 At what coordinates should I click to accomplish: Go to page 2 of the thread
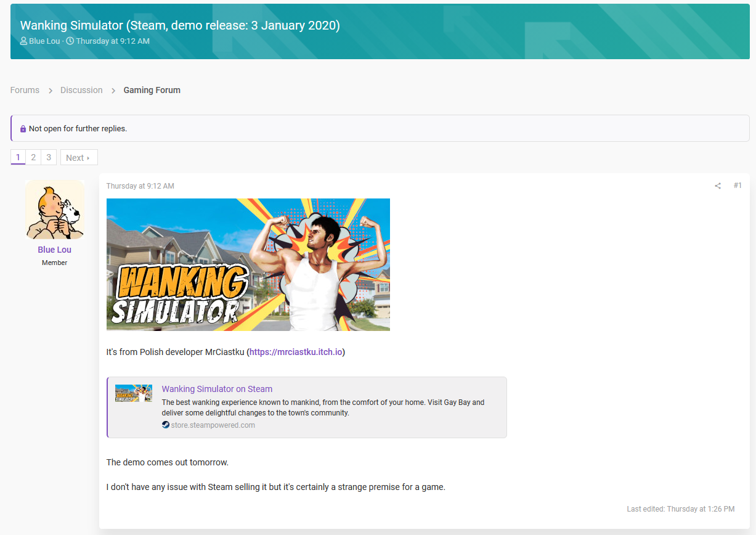33,157
